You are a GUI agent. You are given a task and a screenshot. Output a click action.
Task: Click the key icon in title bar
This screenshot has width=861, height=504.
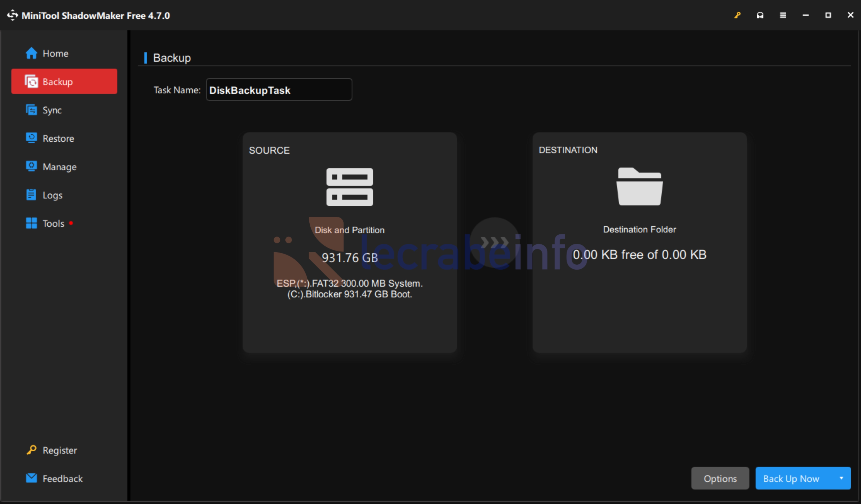pyautogui.click(x=737, y=15)
